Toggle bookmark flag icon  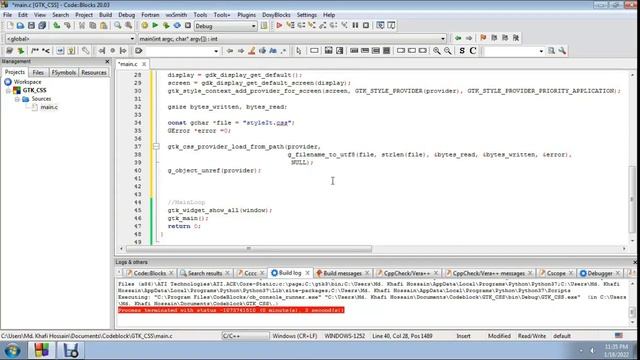point(483,38)
